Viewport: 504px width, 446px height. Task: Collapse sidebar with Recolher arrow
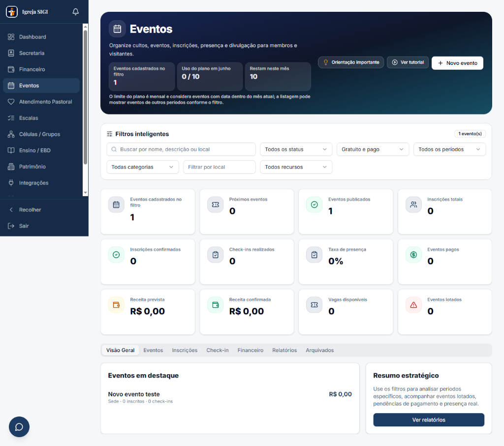tap(11, 209)
